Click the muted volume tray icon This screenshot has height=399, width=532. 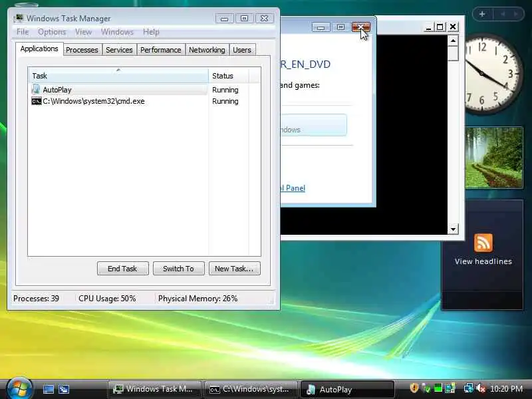pos(481,388)
